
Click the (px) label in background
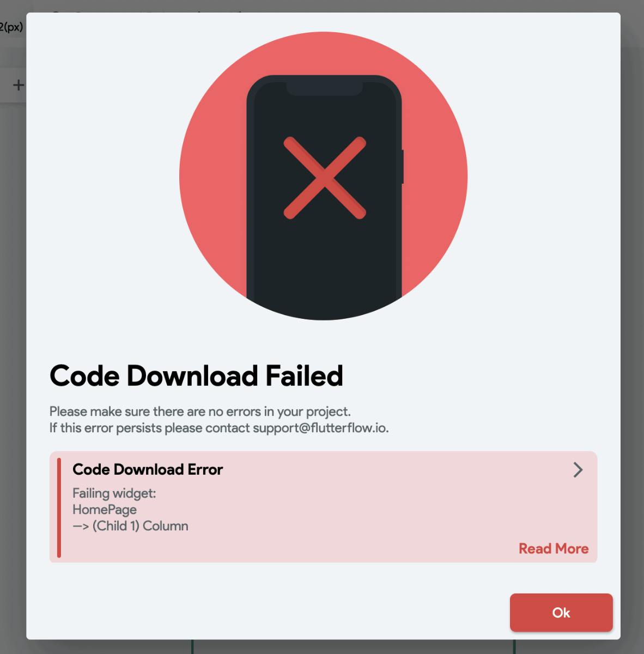tap(13, 27)
